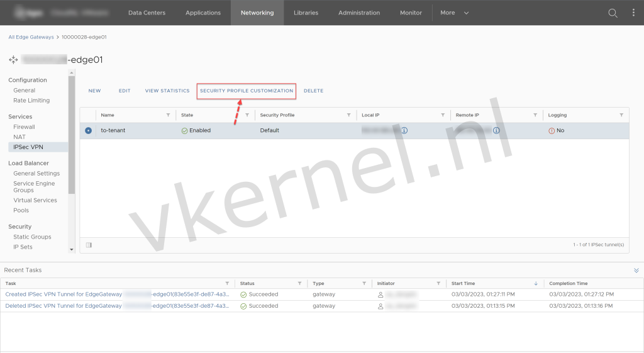Image resolution: width=644 pixels, height=353 pixels.
Task: Open Static Groups under Security
Action: [32, 237]
